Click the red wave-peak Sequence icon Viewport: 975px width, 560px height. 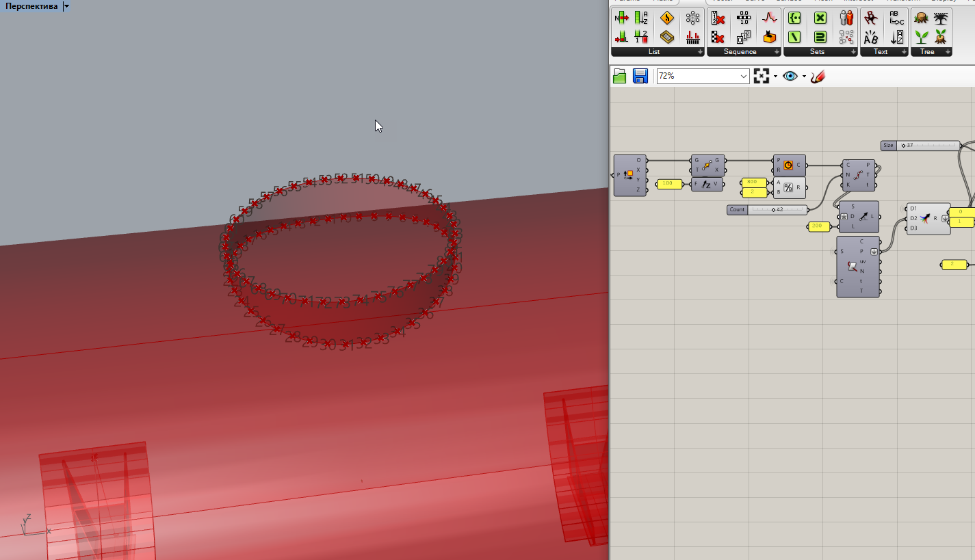point(770,18)
